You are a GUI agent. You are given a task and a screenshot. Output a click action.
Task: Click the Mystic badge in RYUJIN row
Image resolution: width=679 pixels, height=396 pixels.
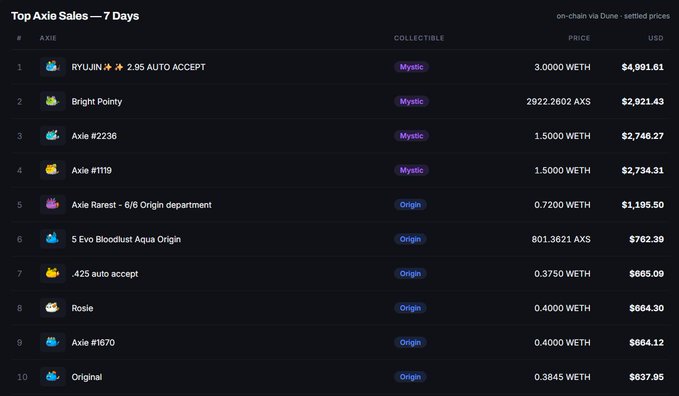(411, 67)
